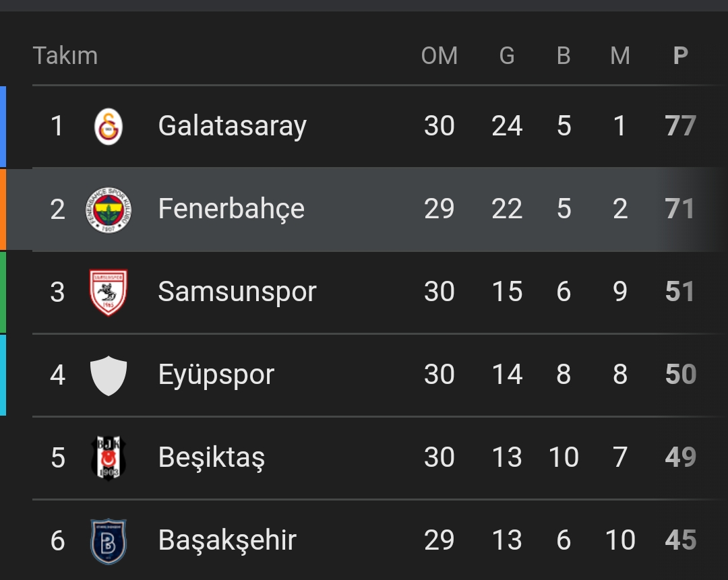Click the blue qualification marker beside Galatasaray
Viewport: 728px width, 580px height.
pos(3,127)
